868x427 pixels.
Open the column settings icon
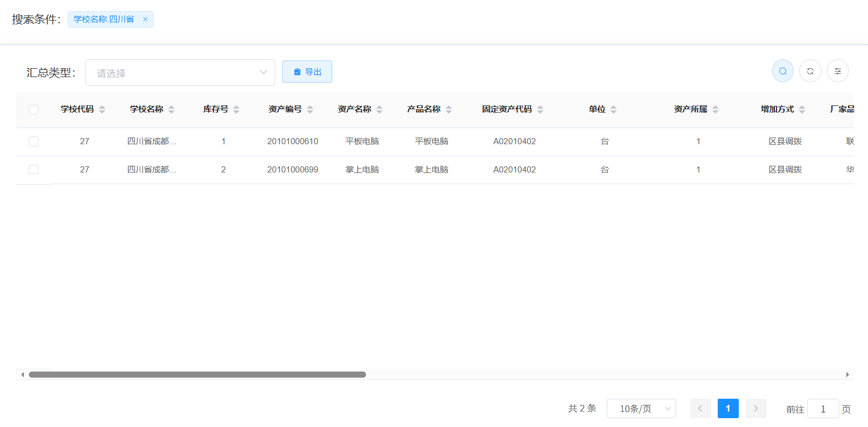837,71
